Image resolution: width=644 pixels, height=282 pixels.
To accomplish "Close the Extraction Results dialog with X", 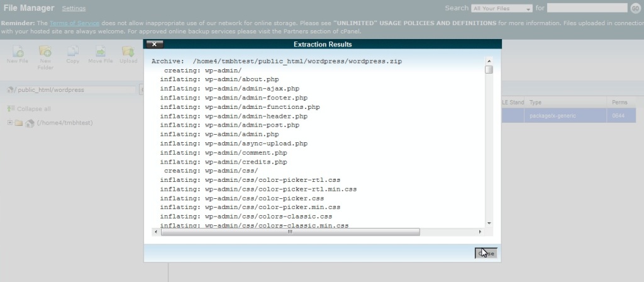I will coord(155,45).
